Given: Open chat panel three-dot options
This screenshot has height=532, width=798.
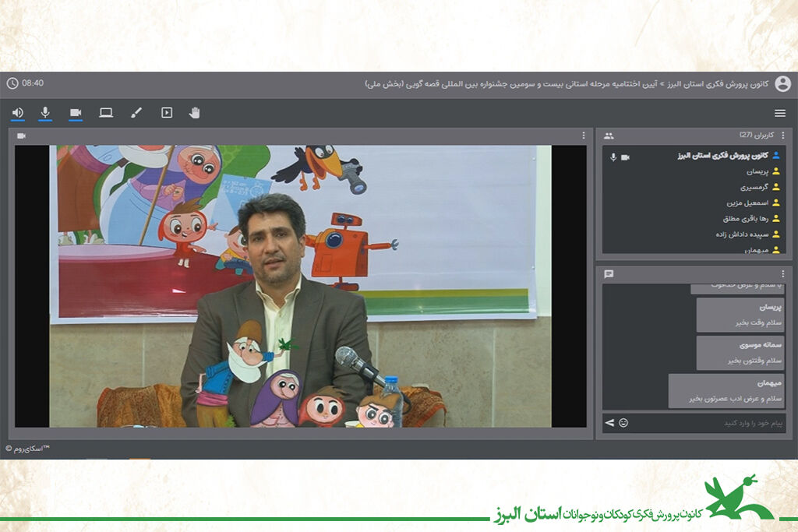Looking at the screenshot, I should (x=782, y=273).
